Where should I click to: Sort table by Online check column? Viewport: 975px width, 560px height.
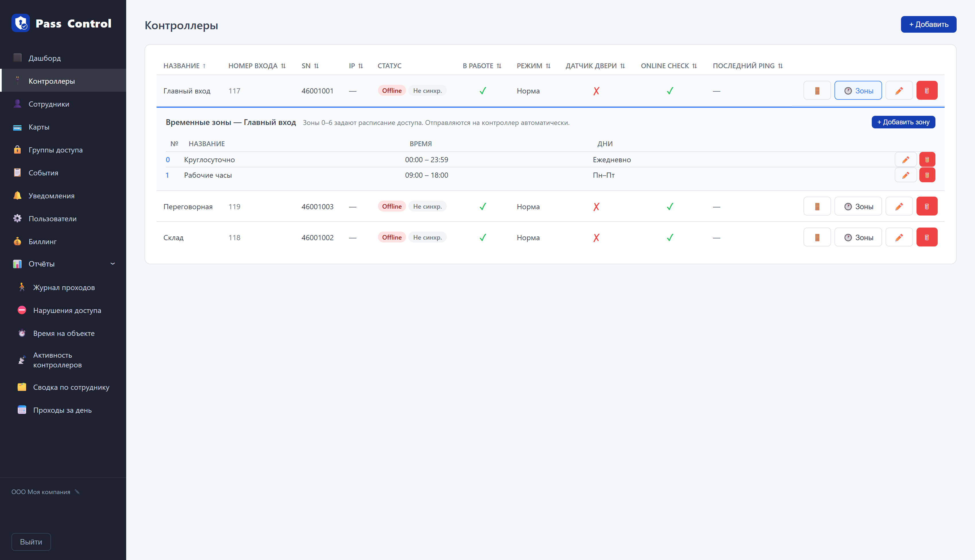tap(669, 66)
